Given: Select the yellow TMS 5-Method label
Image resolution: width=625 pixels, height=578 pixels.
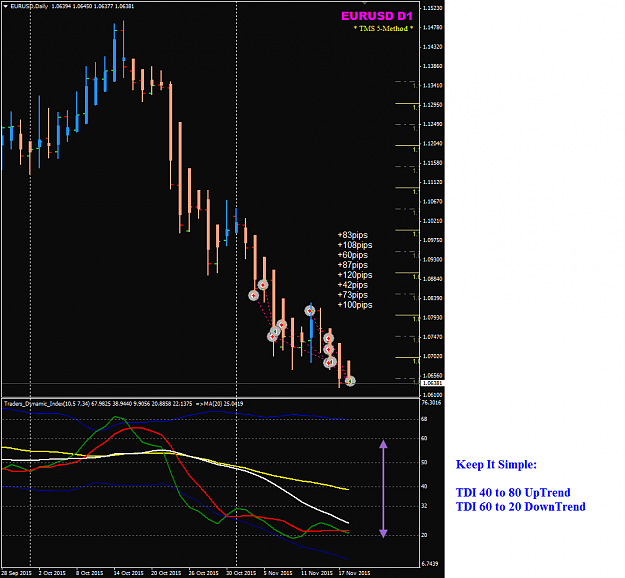Looking at the screenshot, I should point(383,29).
